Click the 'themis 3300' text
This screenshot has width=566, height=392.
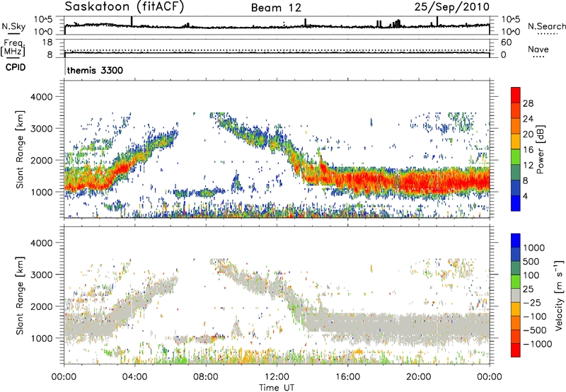(x=95, y=70)
